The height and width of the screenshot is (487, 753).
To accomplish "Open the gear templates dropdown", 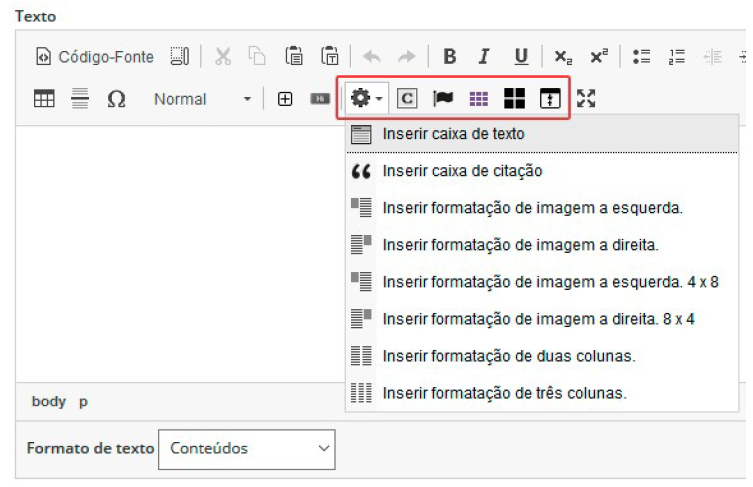I will [366, 98].
